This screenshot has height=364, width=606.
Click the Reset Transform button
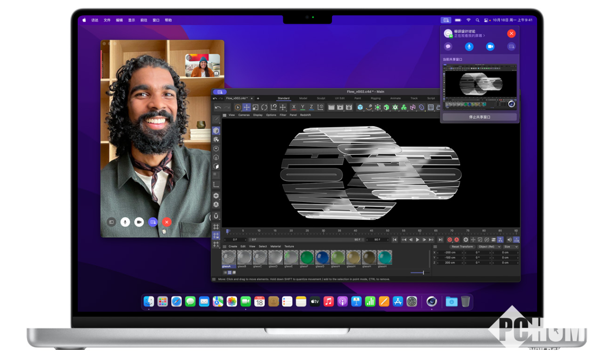[462, 247]
